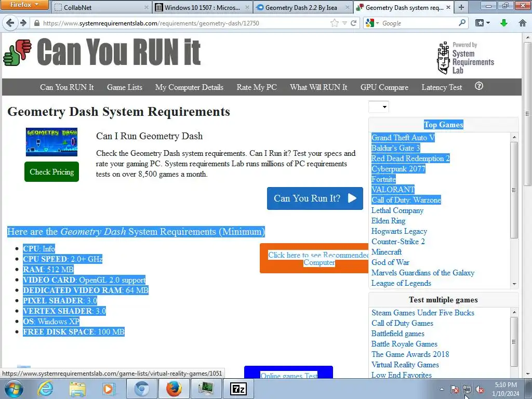Open the Virtual Reality Games link

point(405,364)
